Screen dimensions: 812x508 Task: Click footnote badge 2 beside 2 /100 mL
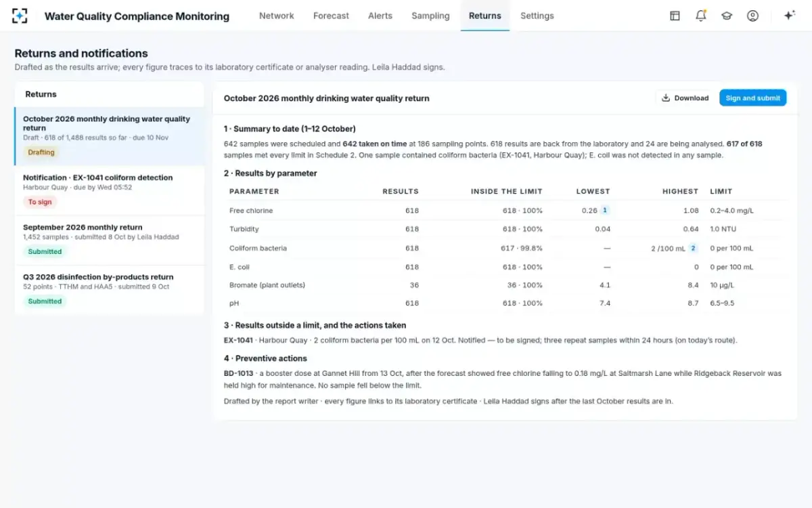pyautogui.click(x=693, y=249)
